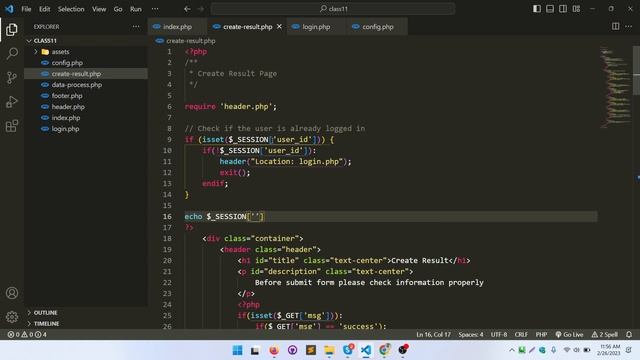Open editor More Actions ellipsis
The height and width of the screenshot is (360, 640).
(628, 26)
